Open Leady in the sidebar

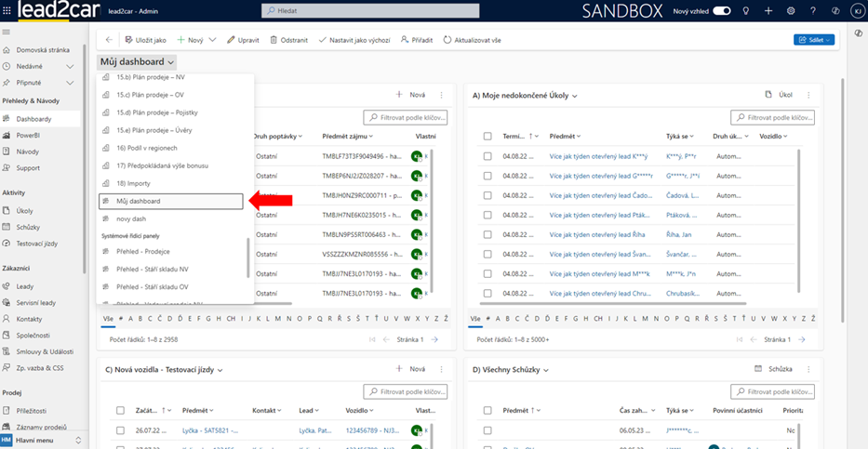tap(25, 286)
